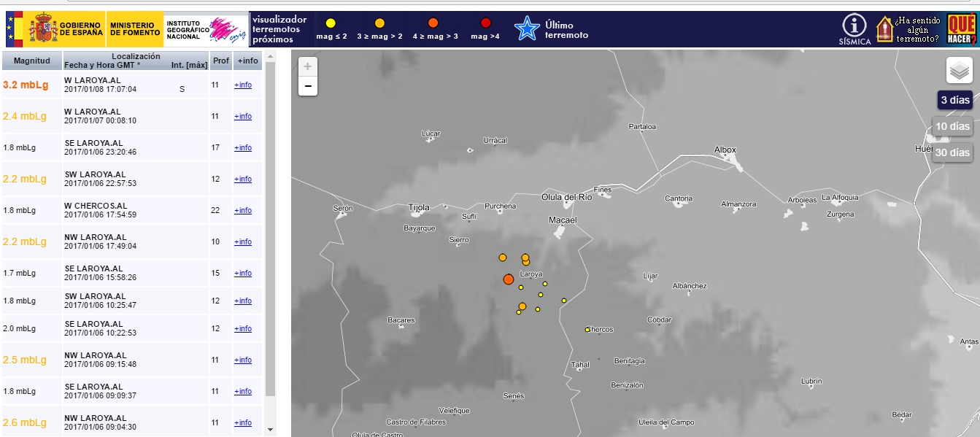Open +info for the 2.6 mbLg earthquake
980x437 pixels.
pos(242,423)
